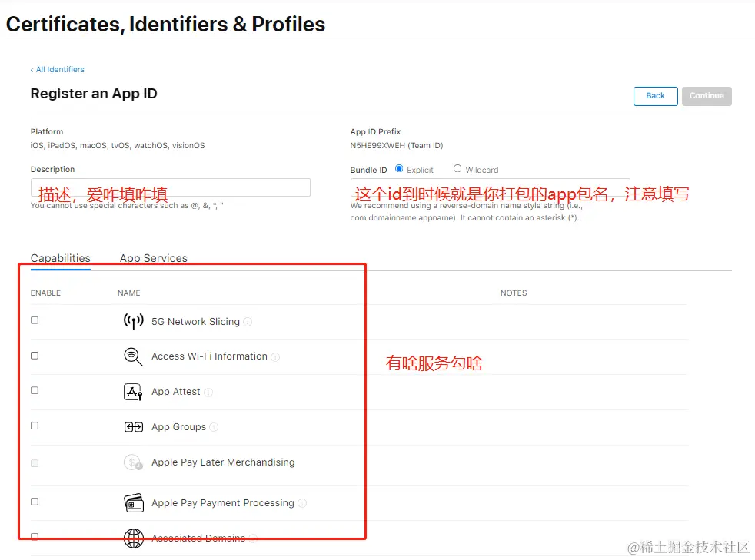Image resolution: width=755 pixels, height=560 pixels.
Task: Go back to All Identifiers
Action: tap(58, 69)
